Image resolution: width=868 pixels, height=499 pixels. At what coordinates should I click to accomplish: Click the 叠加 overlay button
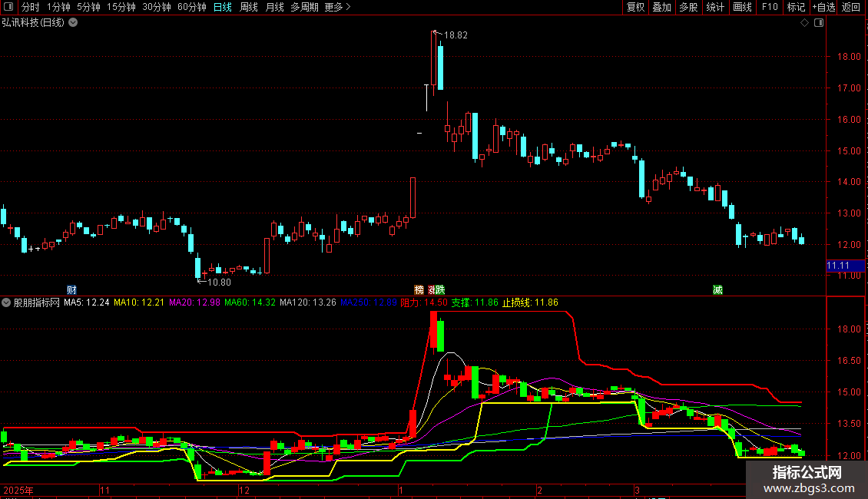(x=661, y=7)
